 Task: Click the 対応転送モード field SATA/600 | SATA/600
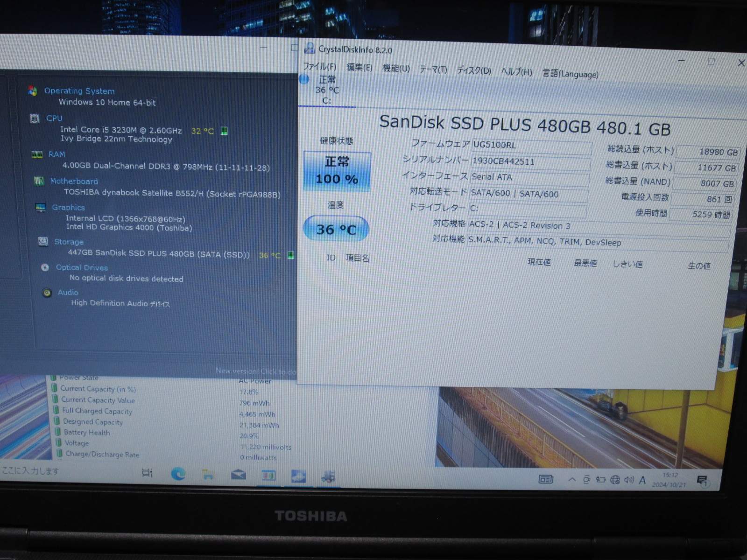pos(529,194)
